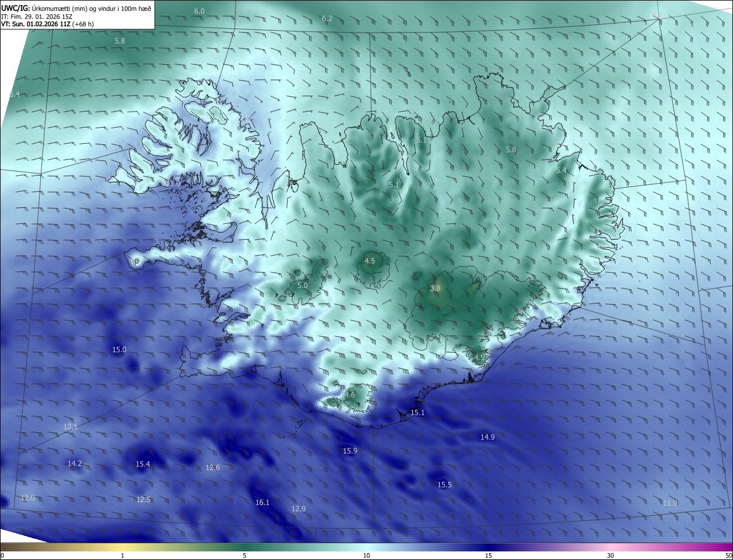Image resolution: width=733 pixels, height=560 pixels.
Task: Click the colorbar tick labeled 1
Action: 123,555
